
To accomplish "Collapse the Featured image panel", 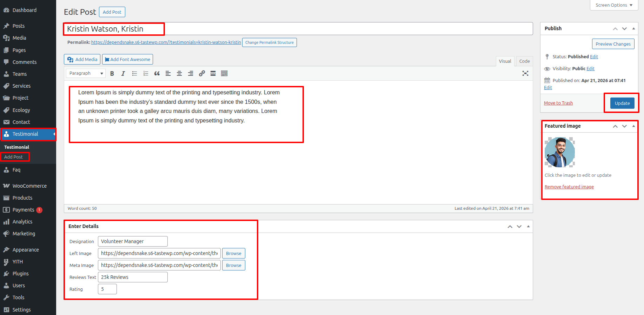I will (x=633, y=126).
